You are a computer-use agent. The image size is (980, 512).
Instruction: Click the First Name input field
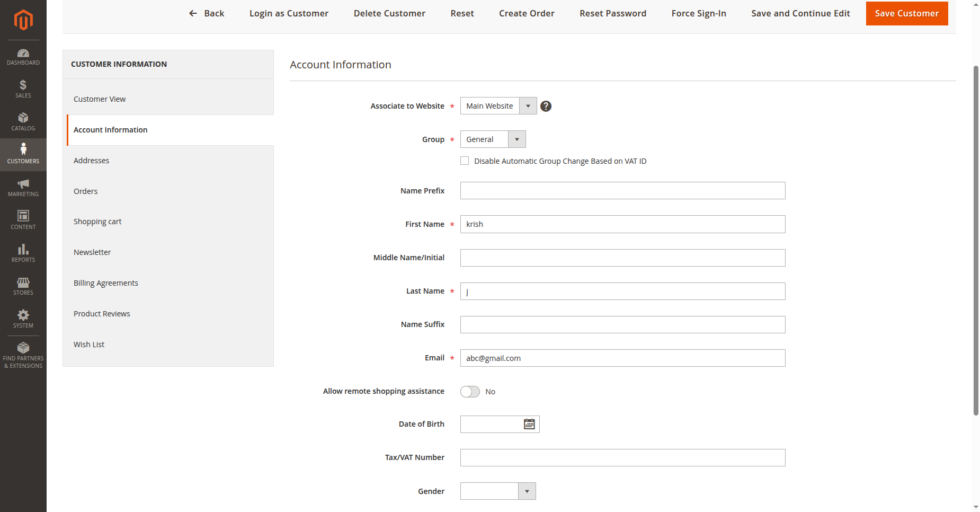(622, 224)
